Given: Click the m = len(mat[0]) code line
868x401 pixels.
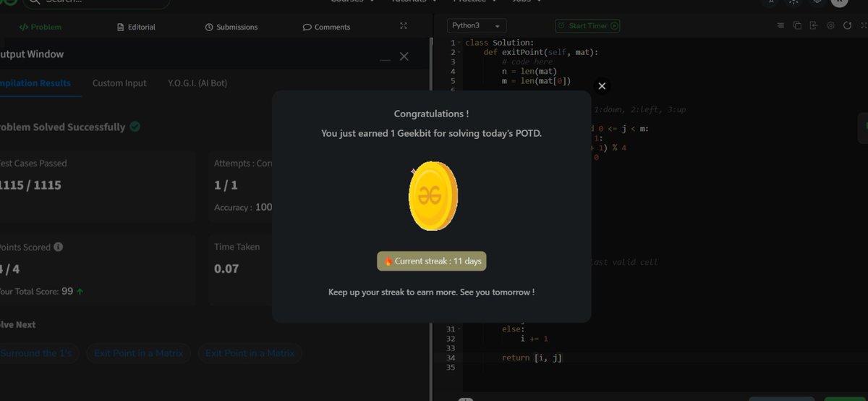Looking at the screenshot, I should (536, 81).
